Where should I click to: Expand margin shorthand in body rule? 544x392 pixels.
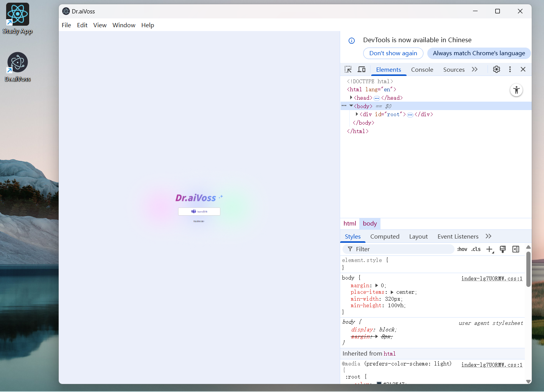377,285
